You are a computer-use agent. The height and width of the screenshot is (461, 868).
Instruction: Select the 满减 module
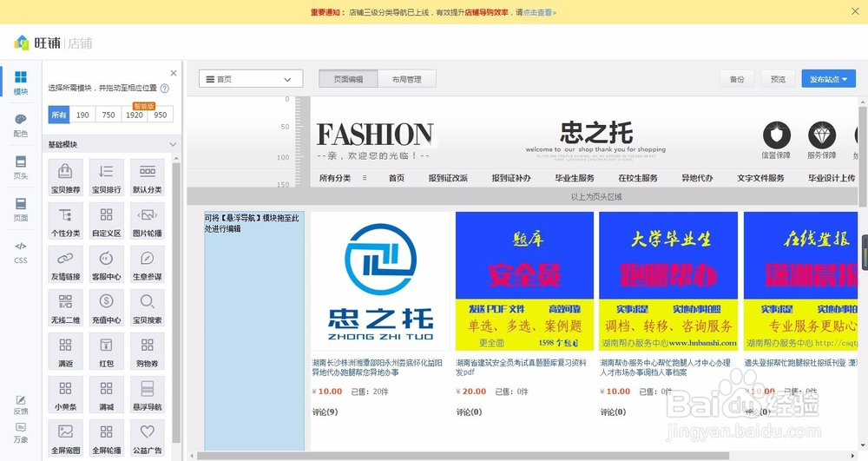pyautogui.click(x=106, y=394)
